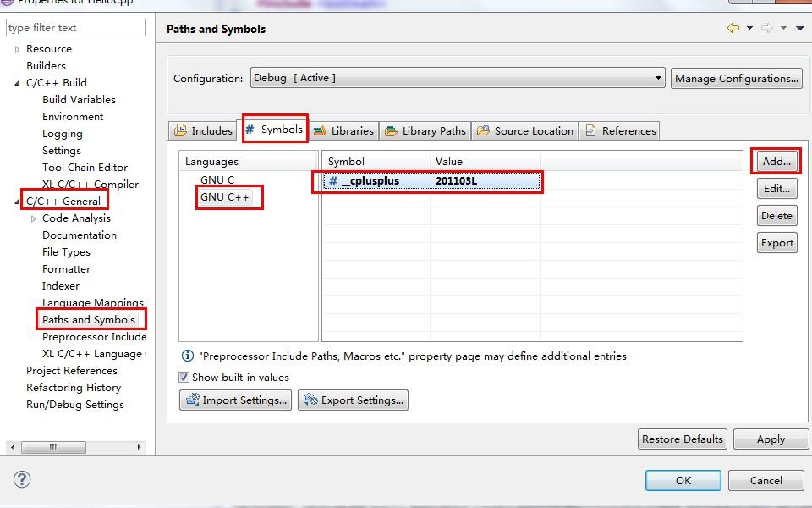The height and width of the screenshot is (508, 812).
Task: Select XL C/C++ Language tree item
Action: [x=92, y=354]
